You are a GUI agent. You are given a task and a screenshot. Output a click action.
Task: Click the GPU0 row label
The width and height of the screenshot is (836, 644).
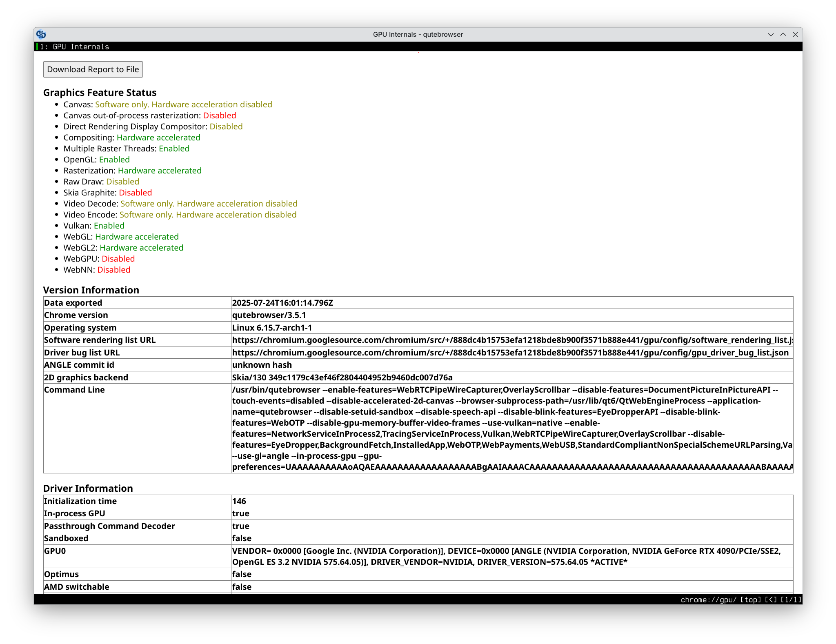55,551
